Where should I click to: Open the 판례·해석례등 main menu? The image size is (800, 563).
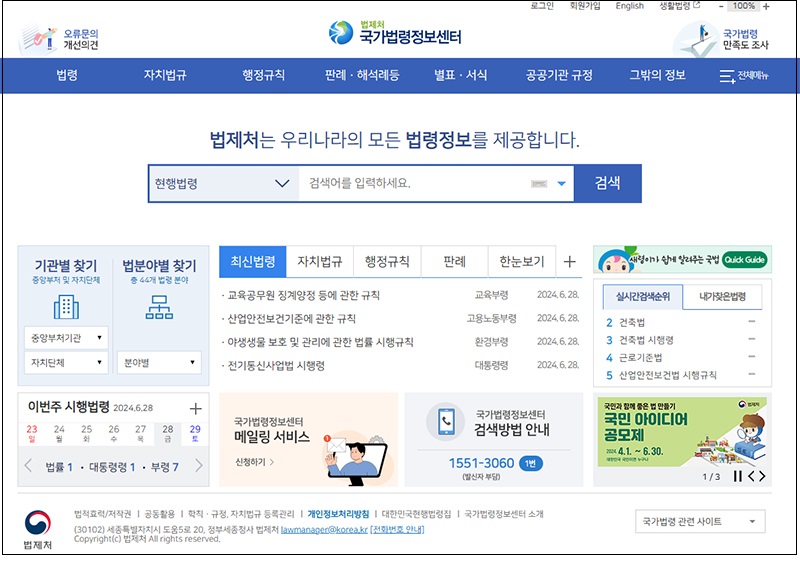pyautogui.click(x=362, y=76)
